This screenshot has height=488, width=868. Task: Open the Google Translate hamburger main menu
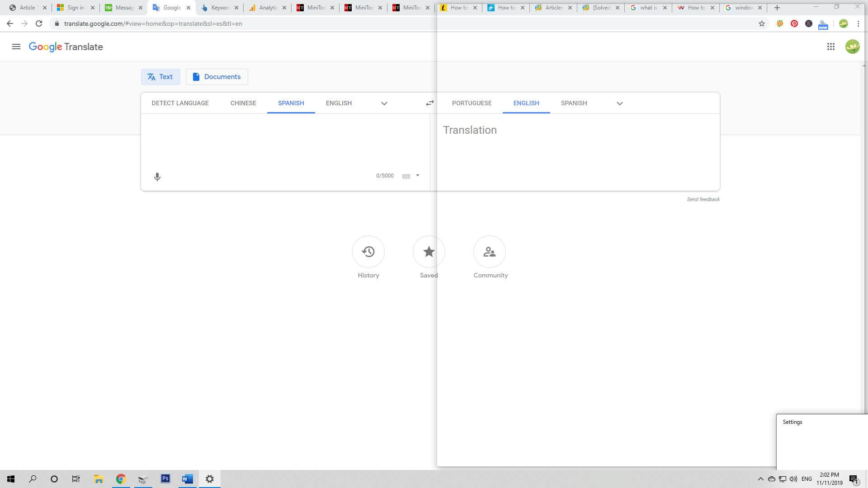pyautogui.click(x=16, y=47)
